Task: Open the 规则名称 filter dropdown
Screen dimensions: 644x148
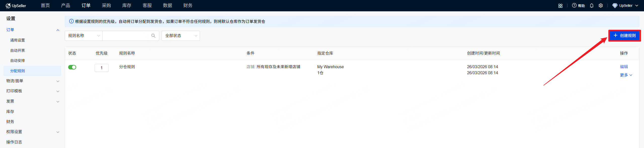Action: coord(84,36)
